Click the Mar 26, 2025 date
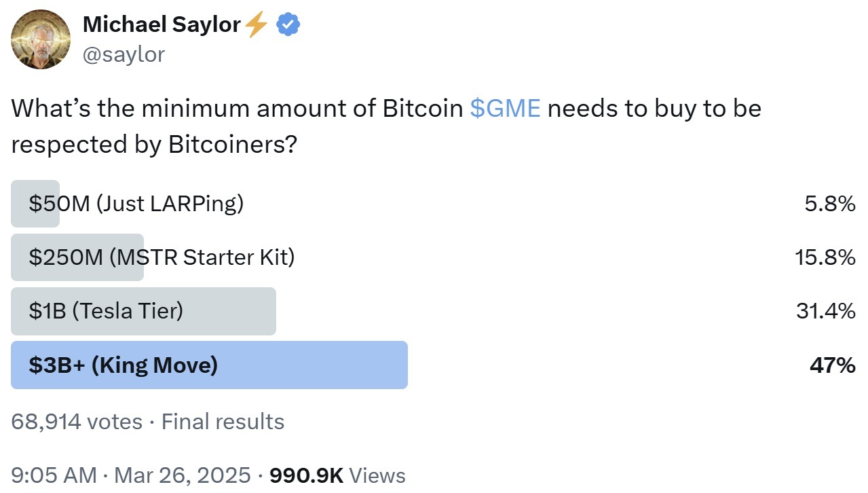Screen dimensions: 868x493 (183, 475)
